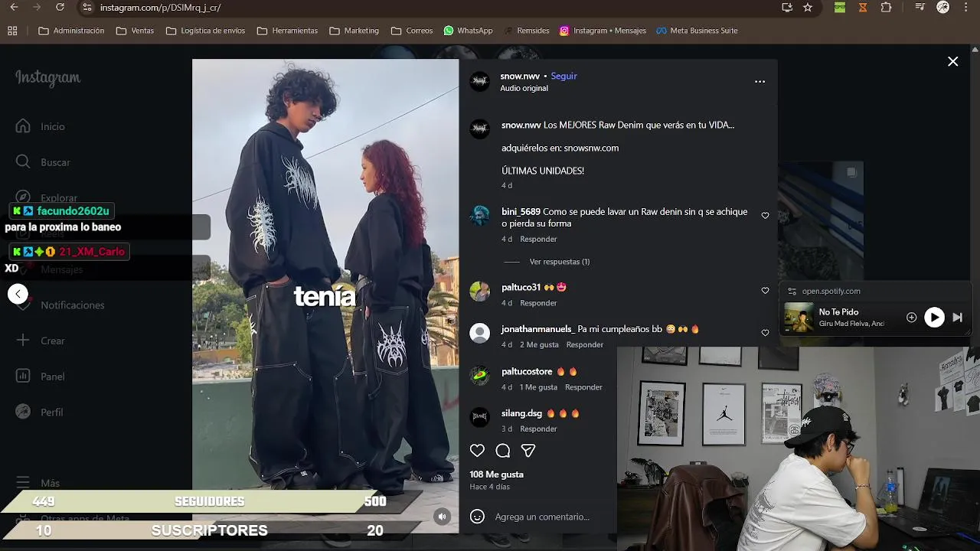Viewport: 980px width, 551px height.
Task: Open Chrome extensions puzzle icon
Action: click(886, 7)
